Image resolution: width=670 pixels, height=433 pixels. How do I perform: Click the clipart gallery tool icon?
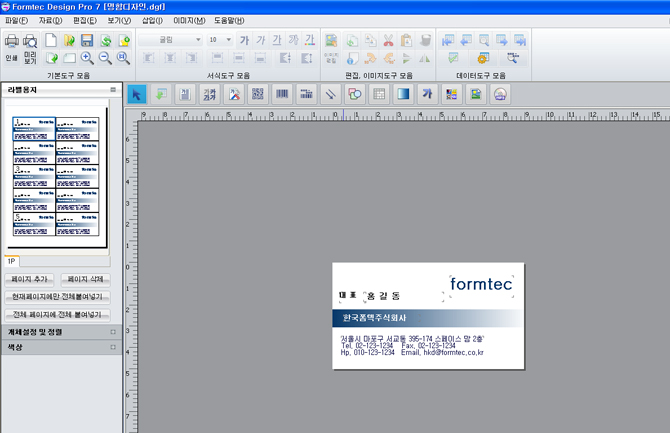pyautogui.click(x=452, y=94)
